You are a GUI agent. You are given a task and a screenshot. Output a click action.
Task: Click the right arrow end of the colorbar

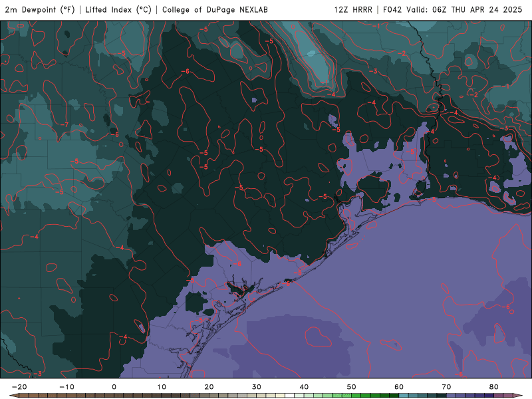pos(518,395)
